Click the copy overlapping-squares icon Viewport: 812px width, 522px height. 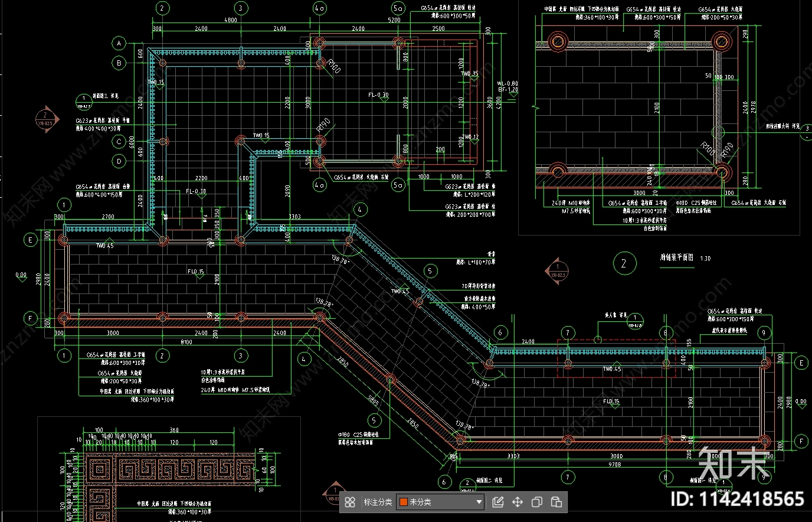coord(537,502)
